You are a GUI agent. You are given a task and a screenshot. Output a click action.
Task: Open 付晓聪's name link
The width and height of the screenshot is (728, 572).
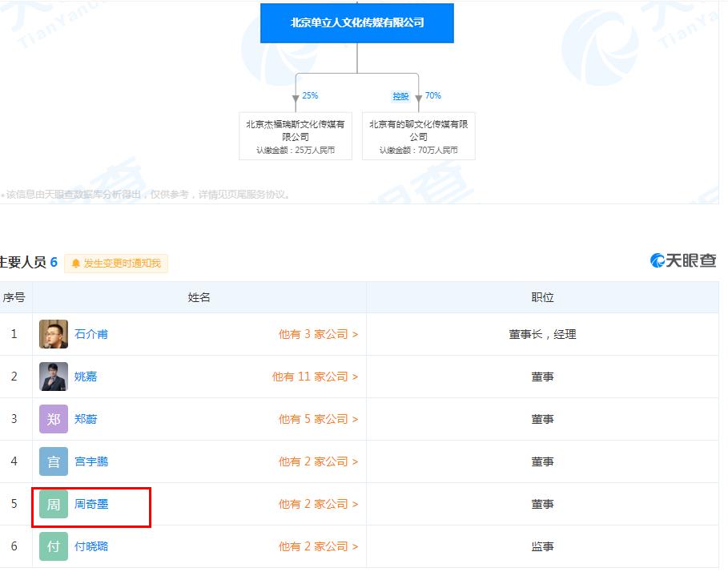click(x=91, y=546)
